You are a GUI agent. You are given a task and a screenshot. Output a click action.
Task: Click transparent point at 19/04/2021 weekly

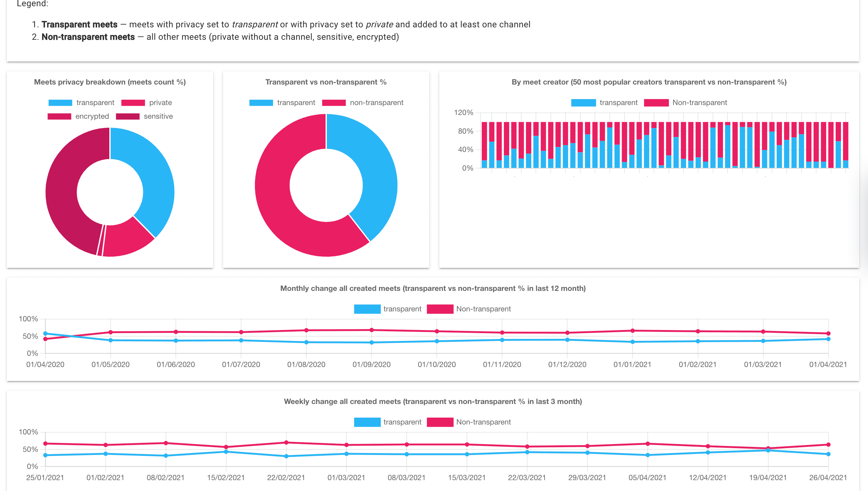coord(768,451)
